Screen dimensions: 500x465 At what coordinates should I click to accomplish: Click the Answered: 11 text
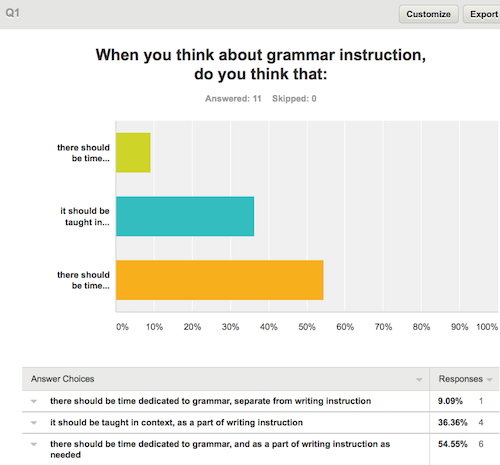233,99
